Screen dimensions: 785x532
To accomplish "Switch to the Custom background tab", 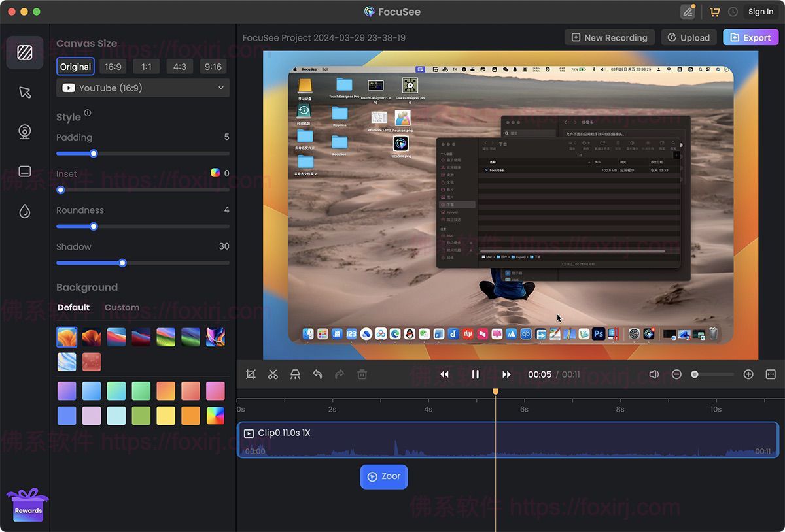I will [x=121, y=307].
